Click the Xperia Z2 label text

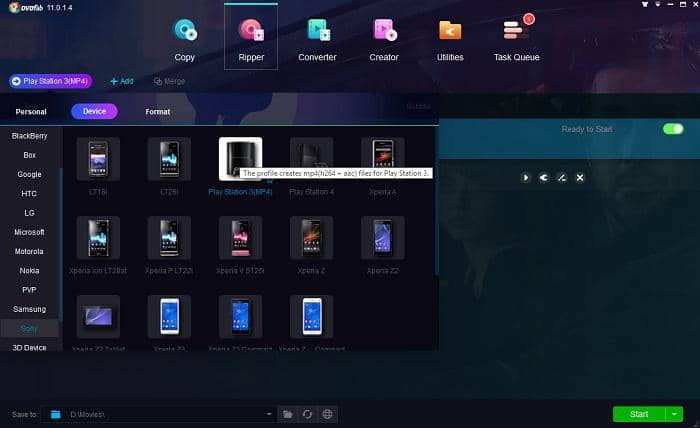tap(383, 271)
